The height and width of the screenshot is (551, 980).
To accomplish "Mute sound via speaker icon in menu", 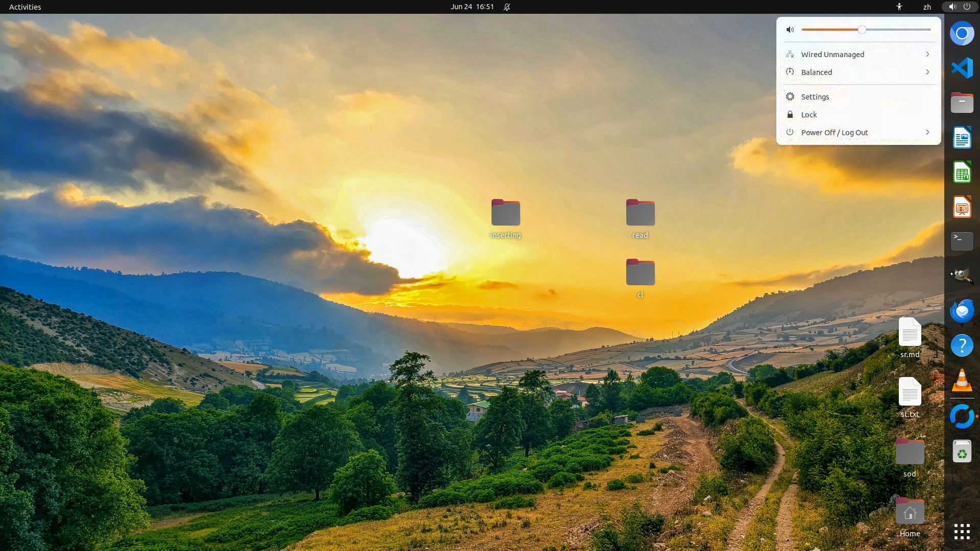I will coord(790,30).
